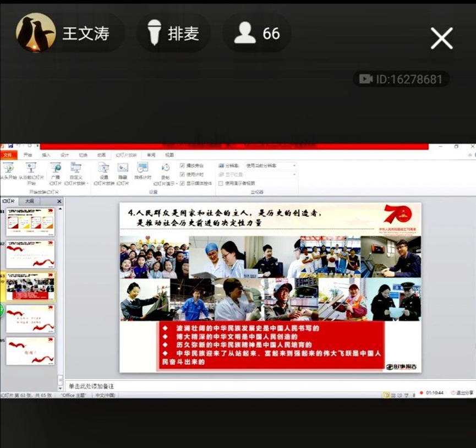
Task: Click the 排练计时 rehearse timings icon
Action: pos(143,167)
